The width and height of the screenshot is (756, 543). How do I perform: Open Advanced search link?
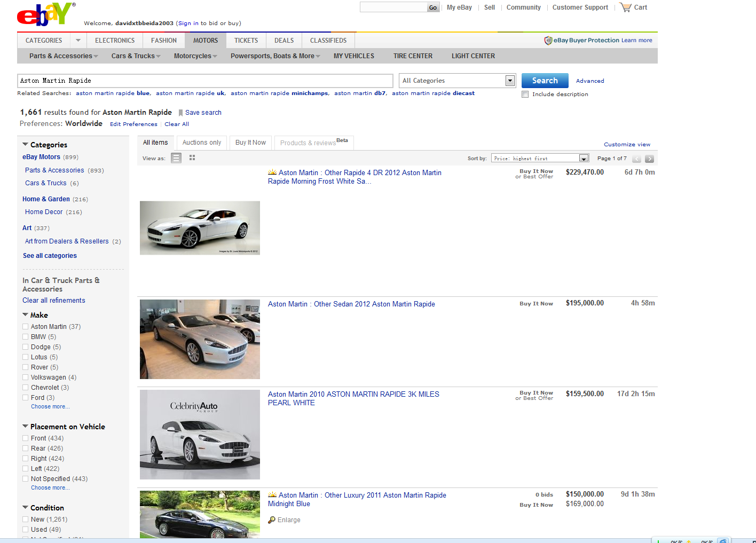point(590,81)
